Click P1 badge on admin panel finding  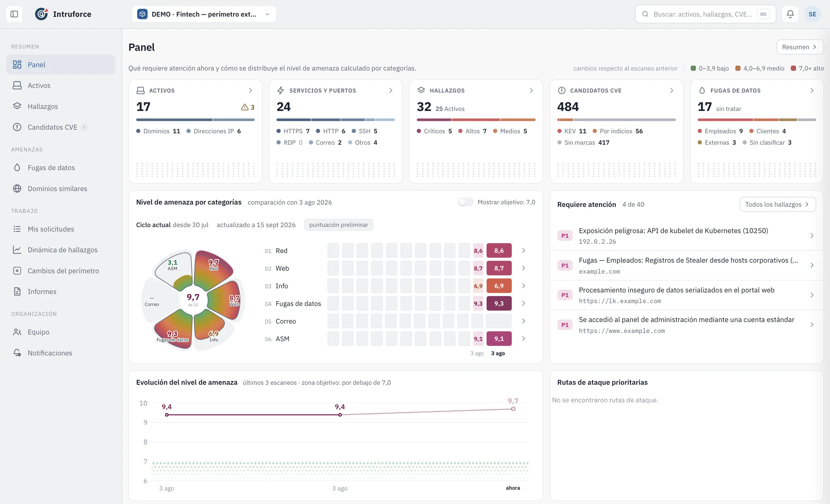pos(565,325)
